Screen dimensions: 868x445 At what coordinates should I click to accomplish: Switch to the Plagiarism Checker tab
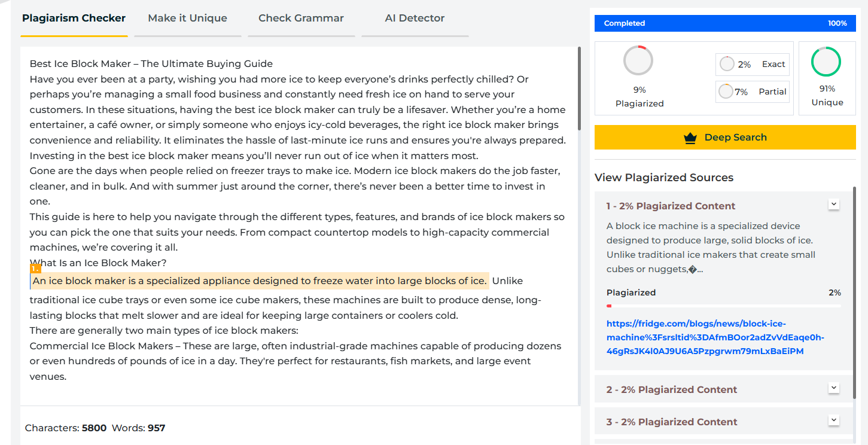coord(74,18)
